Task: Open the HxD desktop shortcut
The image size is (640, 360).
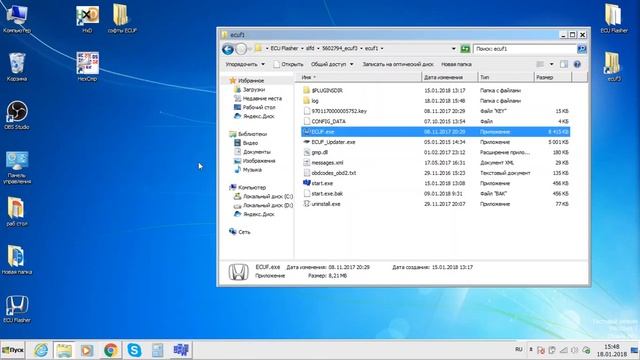Action: click(87, 19)
